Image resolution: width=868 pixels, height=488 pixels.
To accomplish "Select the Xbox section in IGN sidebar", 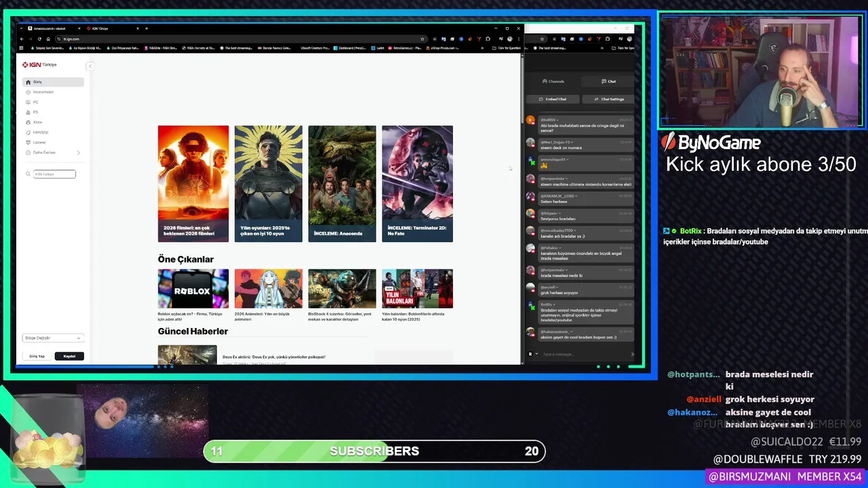I will pyautogui.click(x=53, y=123).
